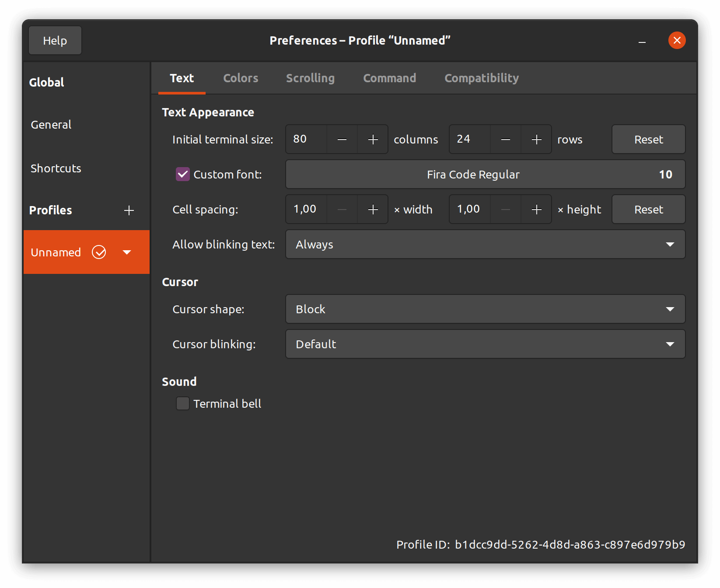This screenshot has width=720, height=588.
Task: Increase cell spacing width with plus
Action: click(373, 210)
